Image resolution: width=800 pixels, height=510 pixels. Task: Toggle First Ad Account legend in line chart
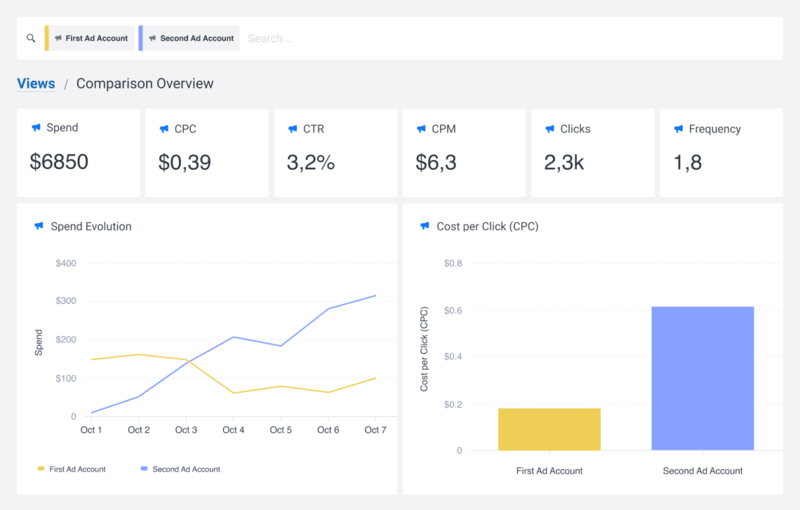click(71, 468)
